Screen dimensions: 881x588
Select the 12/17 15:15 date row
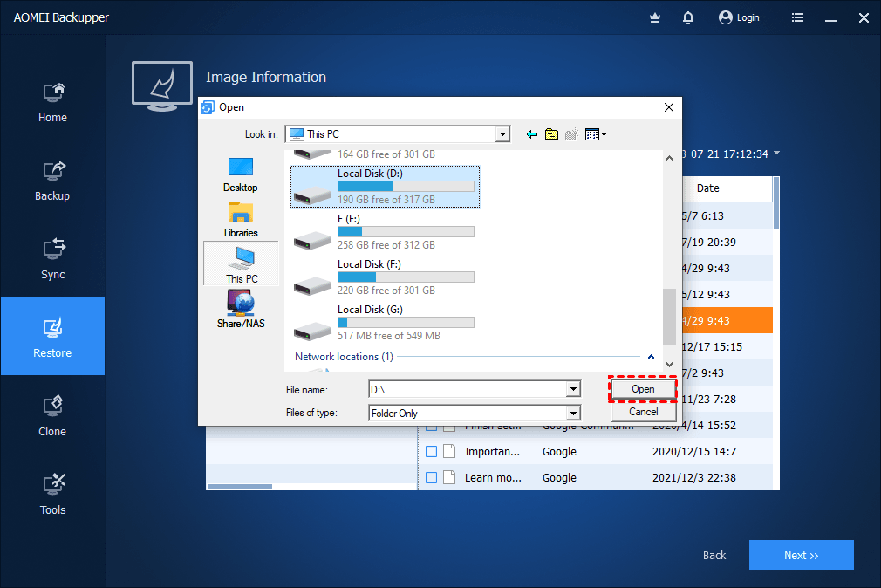pyautogui.click(x=727, y=347)
